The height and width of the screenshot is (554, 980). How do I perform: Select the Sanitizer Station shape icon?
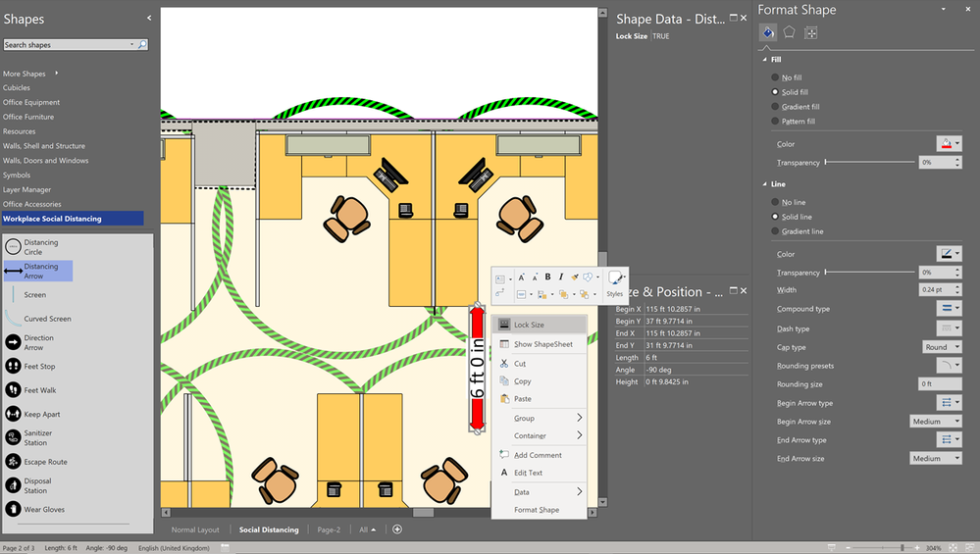(x=14, y=438)
